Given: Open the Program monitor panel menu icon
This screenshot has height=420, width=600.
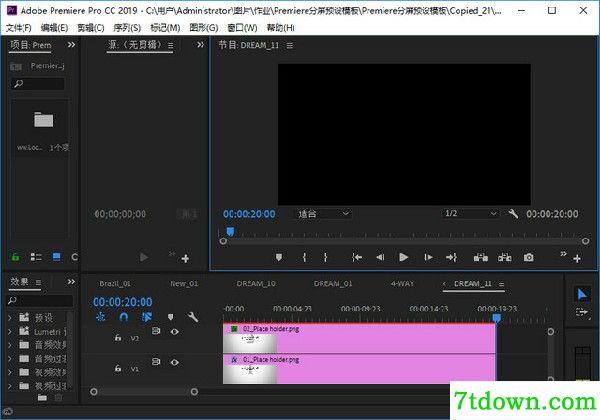Looking at the screenshot, I should point(290,46).
